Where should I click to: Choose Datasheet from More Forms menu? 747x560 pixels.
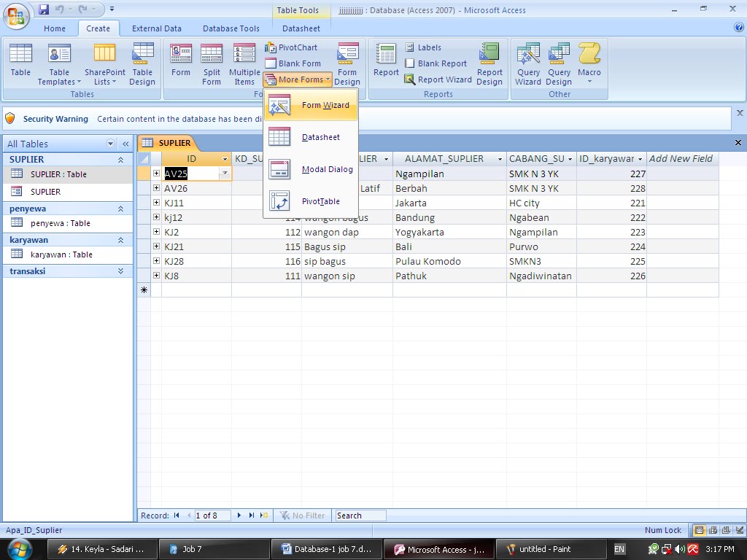coord(310,137)
